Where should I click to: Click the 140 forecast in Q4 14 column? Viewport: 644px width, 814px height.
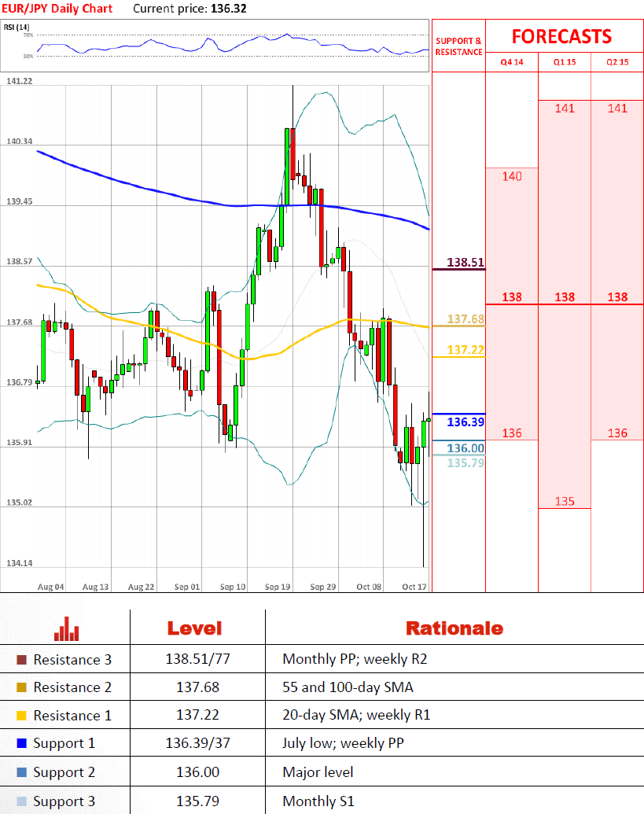[x=512, y=176]
